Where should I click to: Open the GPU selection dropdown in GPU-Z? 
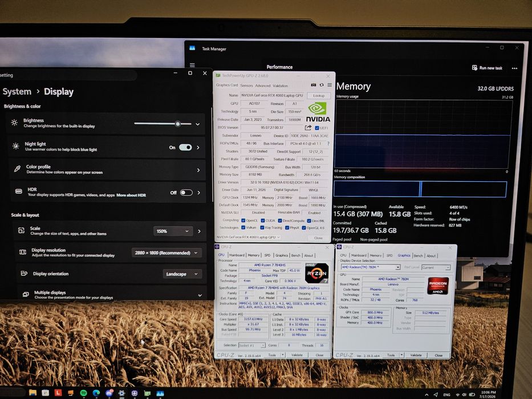(x=249, y=237)
